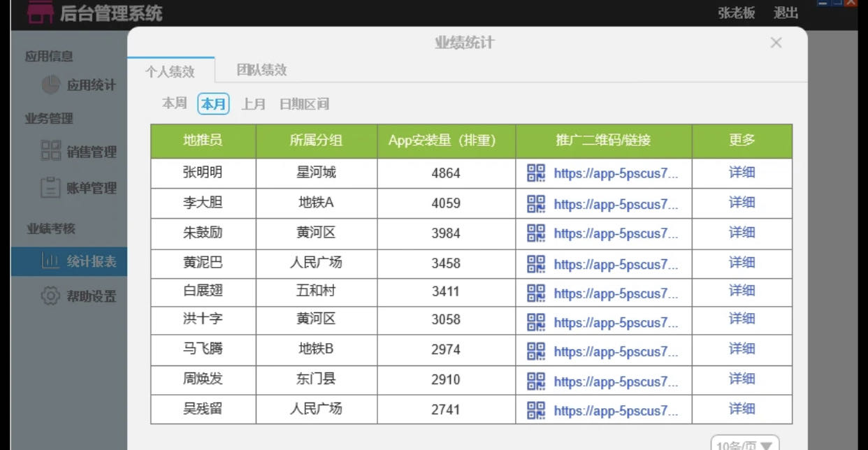Click the name cell 吴残留

pyautogui.click(x=203, y=409)
